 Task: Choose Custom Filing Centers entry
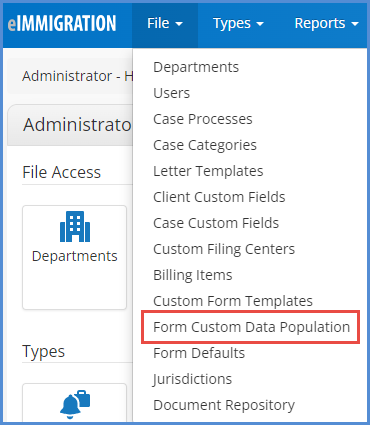(224, 249)
